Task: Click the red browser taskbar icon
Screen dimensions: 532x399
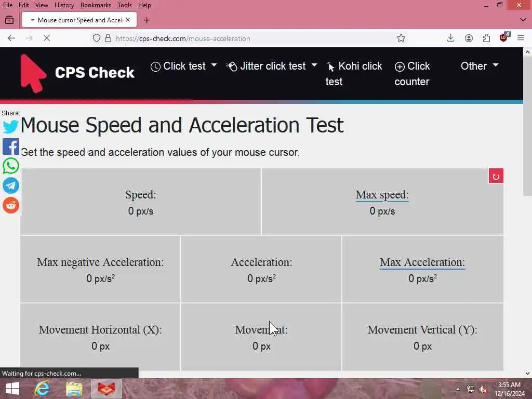Action: [106, 389]
